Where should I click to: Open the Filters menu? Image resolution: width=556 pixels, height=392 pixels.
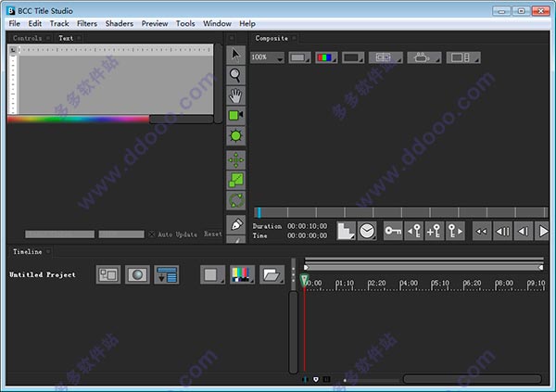[x=87, y=23]
